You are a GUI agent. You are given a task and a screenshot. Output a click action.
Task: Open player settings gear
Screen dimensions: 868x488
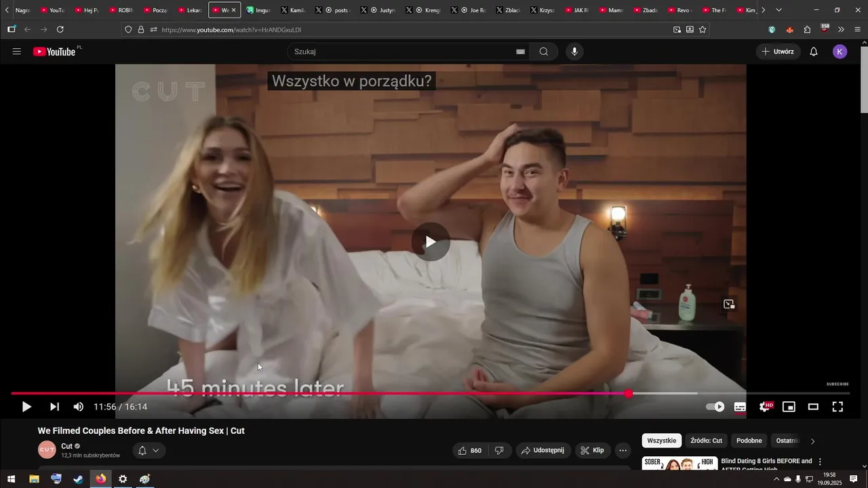pos(765,407)
